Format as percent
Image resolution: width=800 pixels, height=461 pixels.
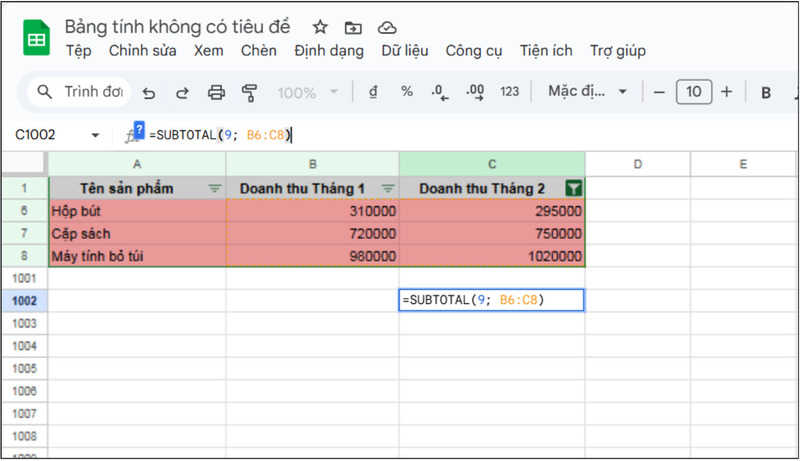tap(407, 93)
